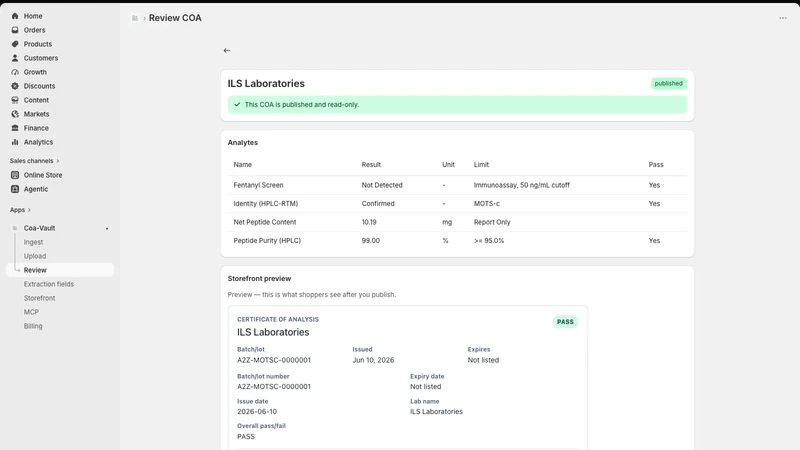Image resolution: width=800 pixels, height=450 pixels.
Task: Click the Home icon in sidebar
Action: [x=15, y=16]
